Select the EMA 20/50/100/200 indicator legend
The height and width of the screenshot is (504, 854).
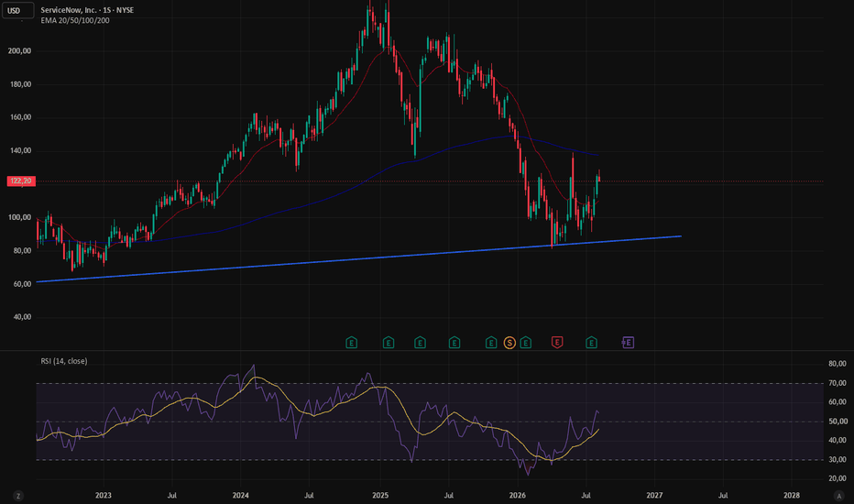click(75, 21)
